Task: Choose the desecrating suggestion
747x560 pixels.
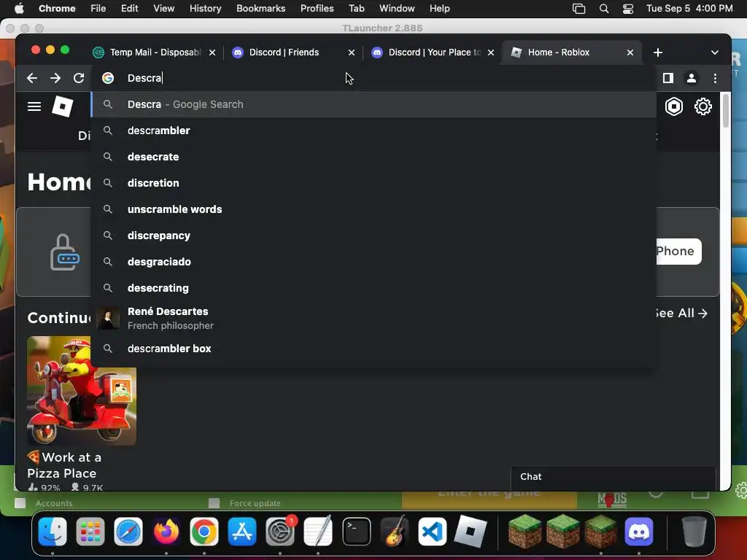Action: click(x=373, y=287)
